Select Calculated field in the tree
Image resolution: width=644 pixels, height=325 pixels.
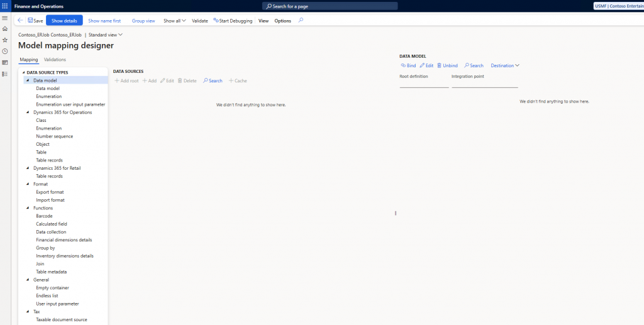[52, 224]
